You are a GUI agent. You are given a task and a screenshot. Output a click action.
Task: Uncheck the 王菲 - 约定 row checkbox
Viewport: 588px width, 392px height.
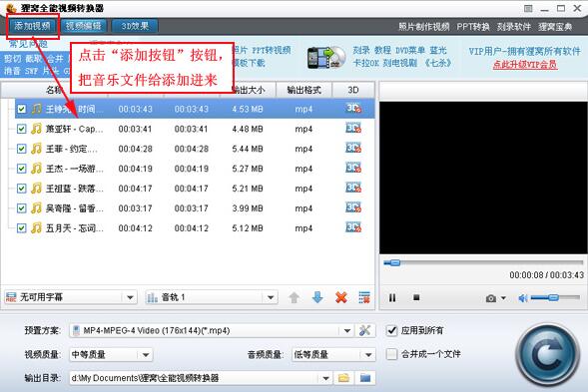click(21, 149)
